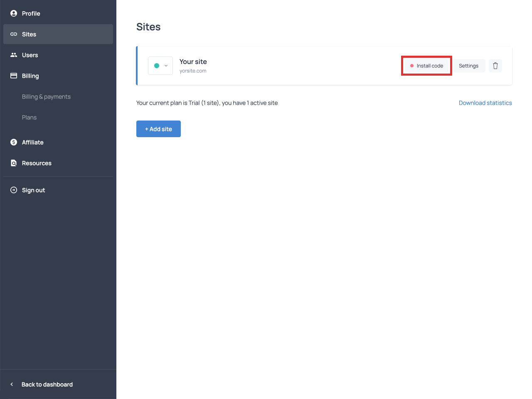Click the Install code button
The width and height of the screenshot is (532, 399).
(426, 66)
